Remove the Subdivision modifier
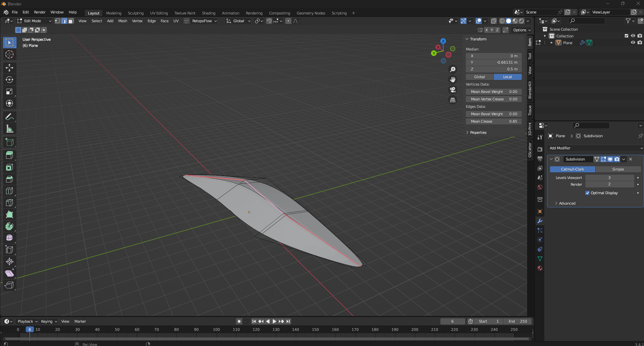The image size is (644, 346). [631, 159]
